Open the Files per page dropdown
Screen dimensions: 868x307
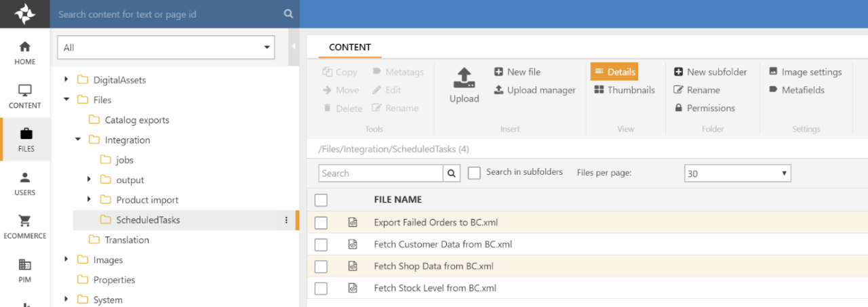tap(737, 173)
